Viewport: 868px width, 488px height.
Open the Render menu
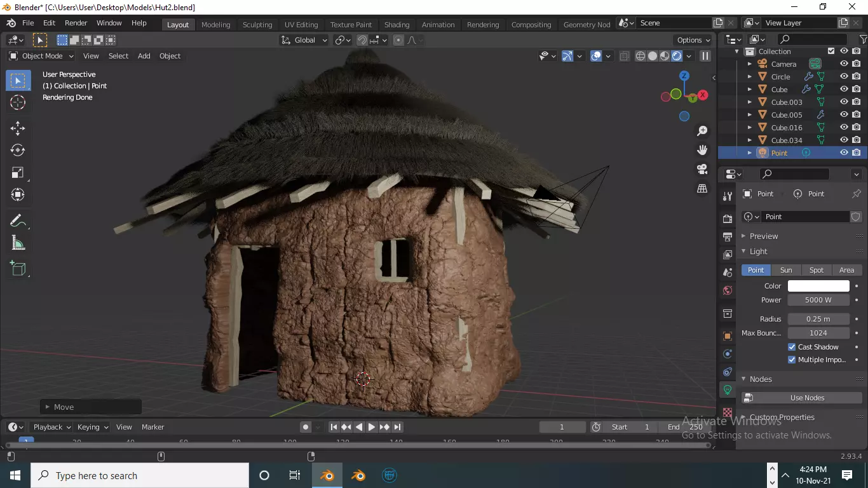pos(76,23)
